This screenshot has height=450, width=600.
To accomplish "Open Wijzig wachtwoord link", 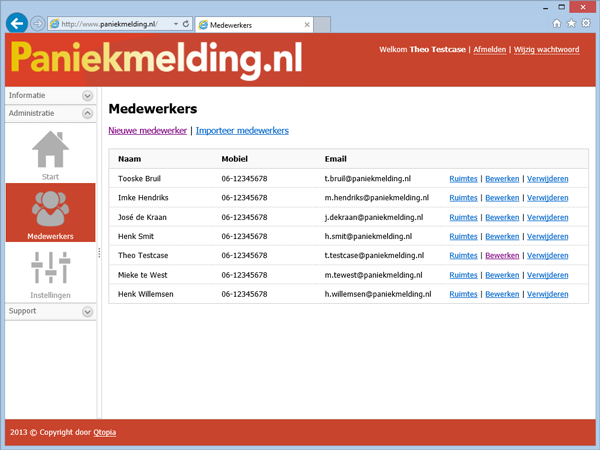I will (546, 49).
